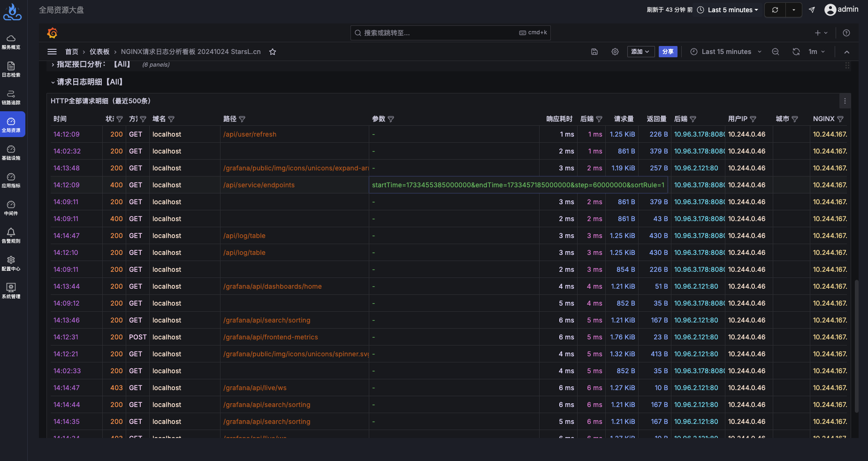Star the NGINX dashboard

click(x=273, y=52)
